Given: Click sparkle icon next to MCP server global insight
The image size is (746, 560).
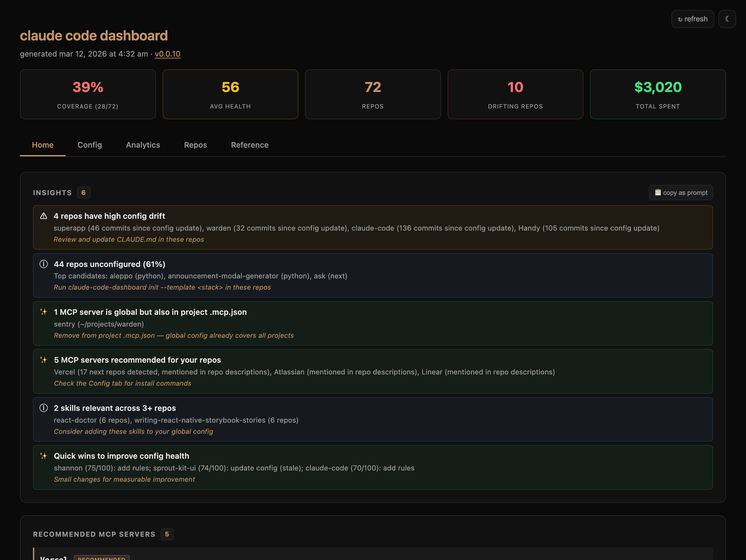Looking at the screenshot, I should (x=44, y=312).
